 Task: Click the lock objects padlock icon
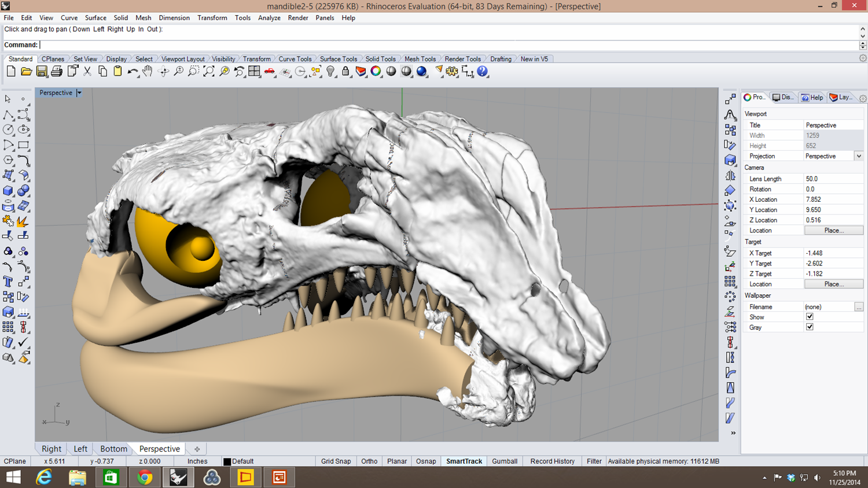point(345,72)
